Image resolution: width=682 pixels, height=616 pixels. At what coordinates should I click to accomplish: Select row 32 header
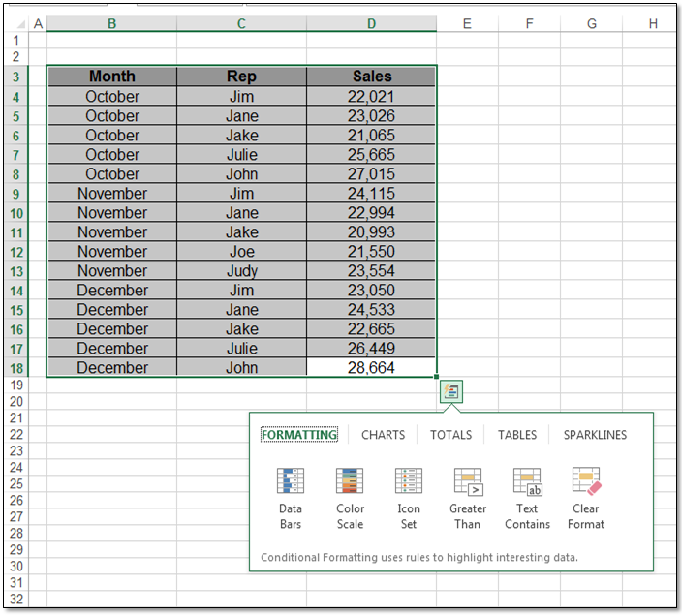point(16,599)
